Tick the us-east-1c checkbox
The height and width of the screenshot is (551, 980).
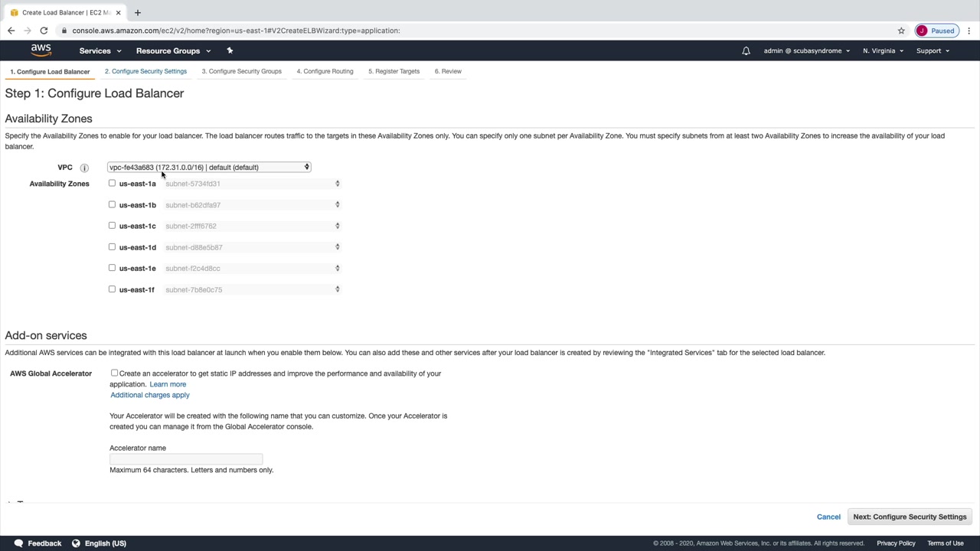pyautogui.click(x=112, y=226)
